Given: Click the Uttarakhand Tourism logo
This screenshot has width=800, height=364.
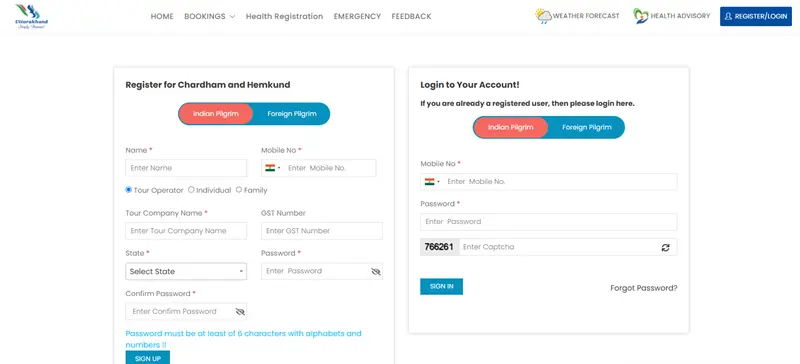Looking at the screenshot, I should point(32,16).
